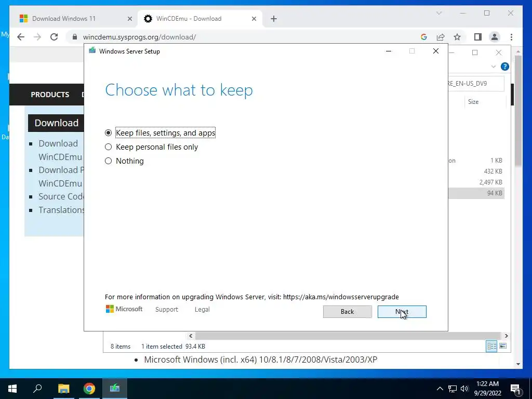
Task: Go forward in Chrome browser
Action: click(x=37, y=37)
